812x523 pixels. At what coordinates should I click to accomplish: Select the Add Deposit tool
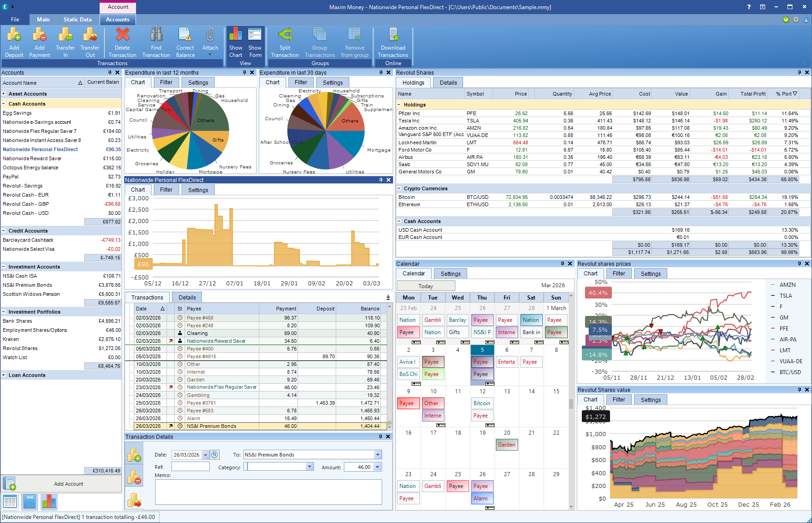(x=14, y=41)
